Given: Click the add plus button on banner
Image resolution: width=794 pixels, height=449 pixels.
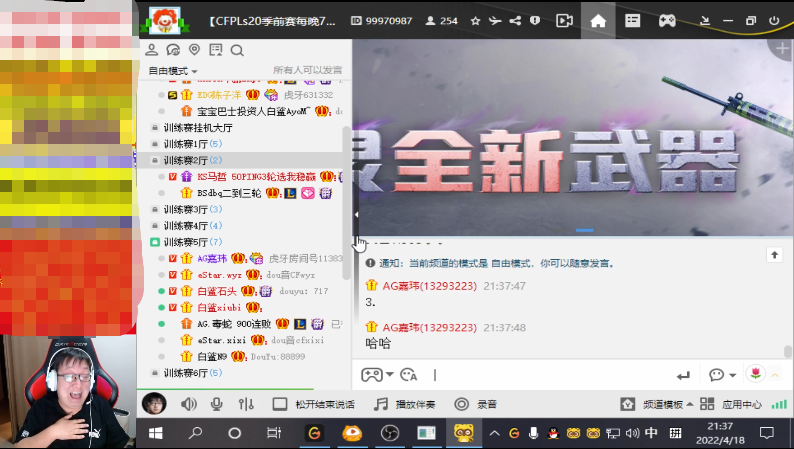Looking at the screenshot, I should tap(782, 49).
